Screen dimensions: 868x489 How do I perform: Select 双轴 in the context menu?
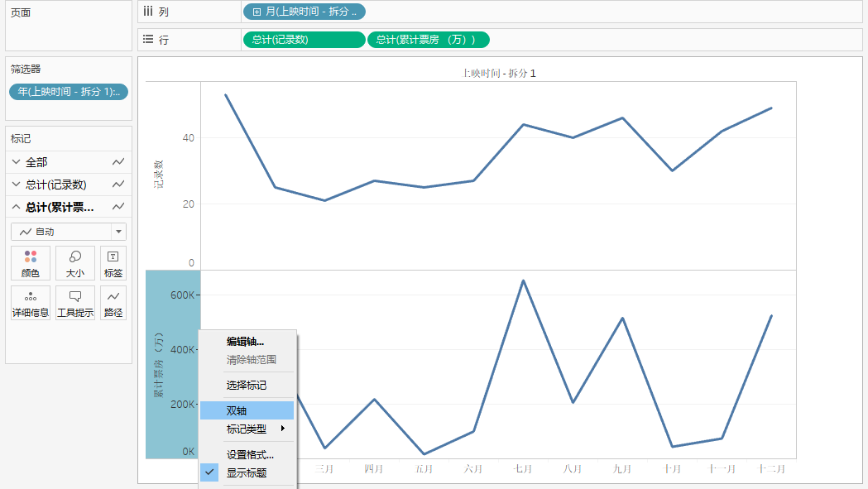(x=247, y=410)
